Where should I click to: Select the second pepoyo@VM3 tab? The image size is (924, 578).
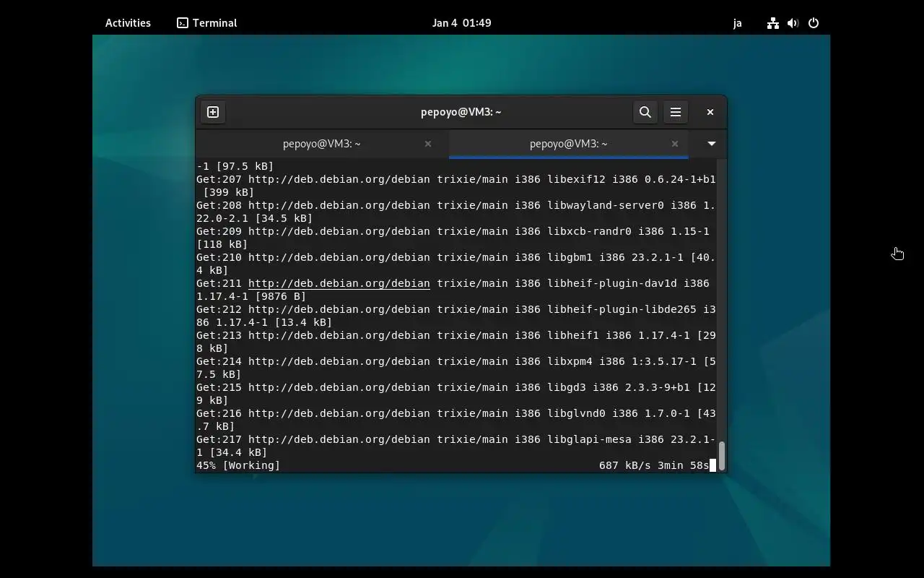(x=569, y=144)
